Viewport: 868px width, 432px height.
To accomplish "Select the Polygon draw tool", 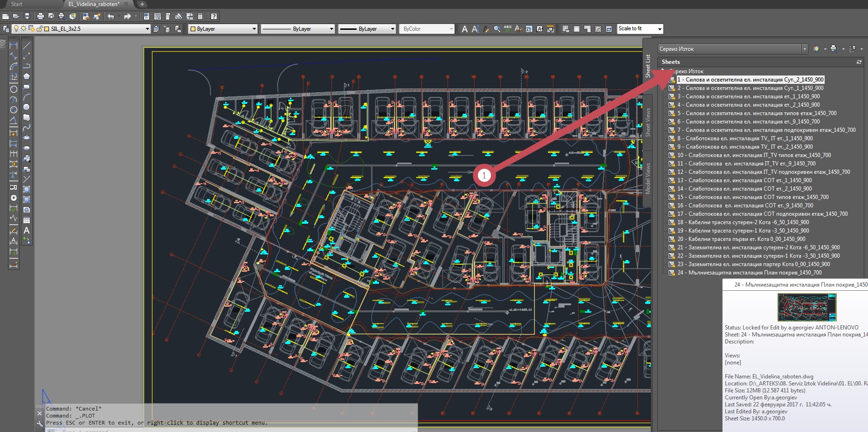I will [27, 77].
